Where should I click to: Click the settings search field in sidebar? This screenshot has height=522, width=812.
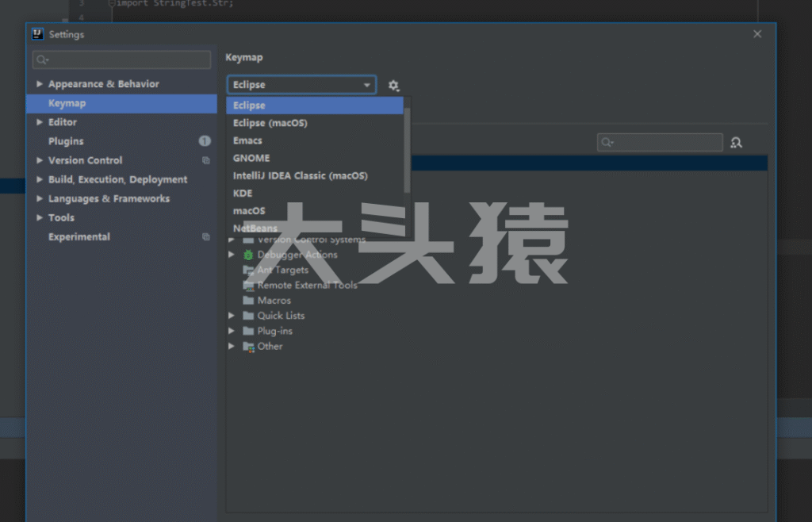pos(122,59)
